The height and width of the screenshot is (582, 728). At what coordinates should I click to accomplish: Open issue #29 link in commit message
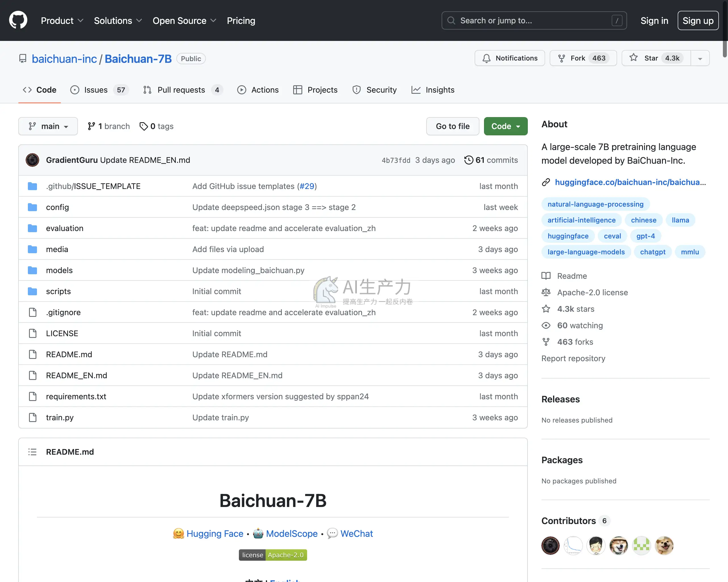point(307,186)
